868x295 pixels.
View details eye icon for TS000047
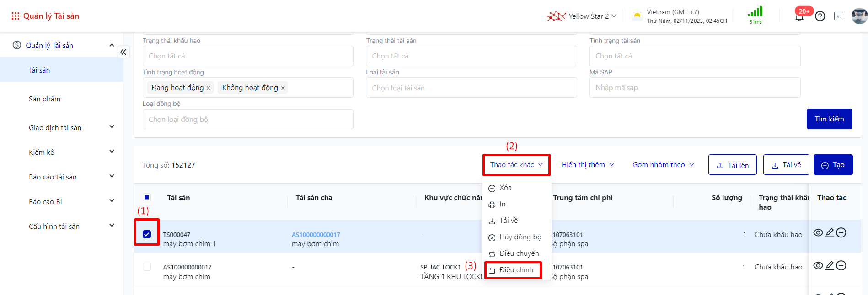pyautogui.click(x=818, y=233)
